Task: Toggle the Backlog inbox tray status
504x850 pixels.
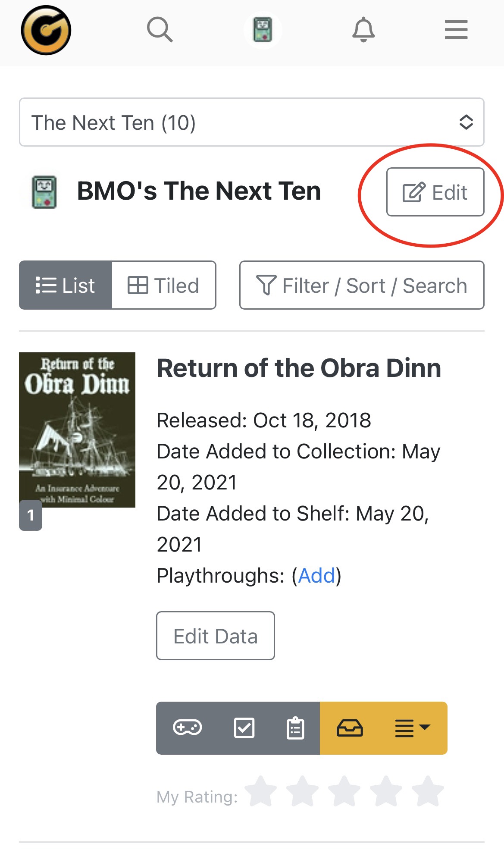Action: (x=350, y=728)
